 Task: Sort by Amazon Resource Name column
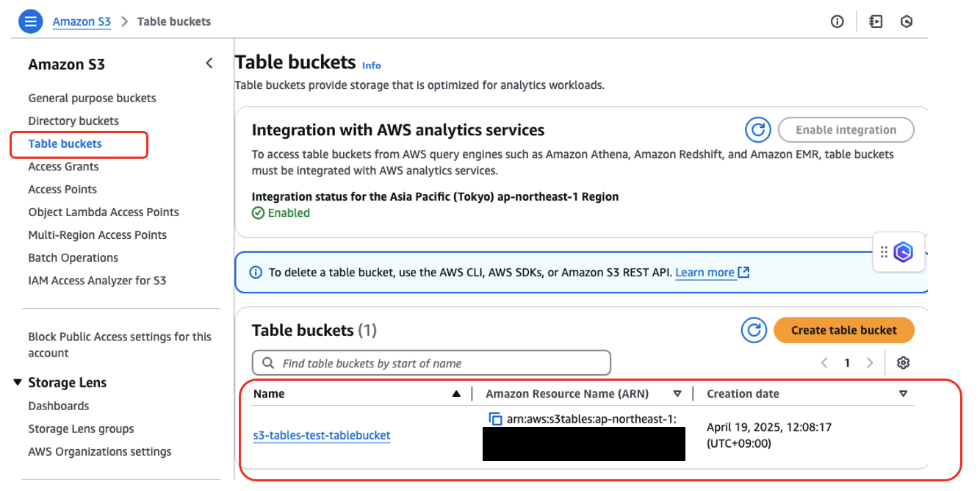coord(677,394)
